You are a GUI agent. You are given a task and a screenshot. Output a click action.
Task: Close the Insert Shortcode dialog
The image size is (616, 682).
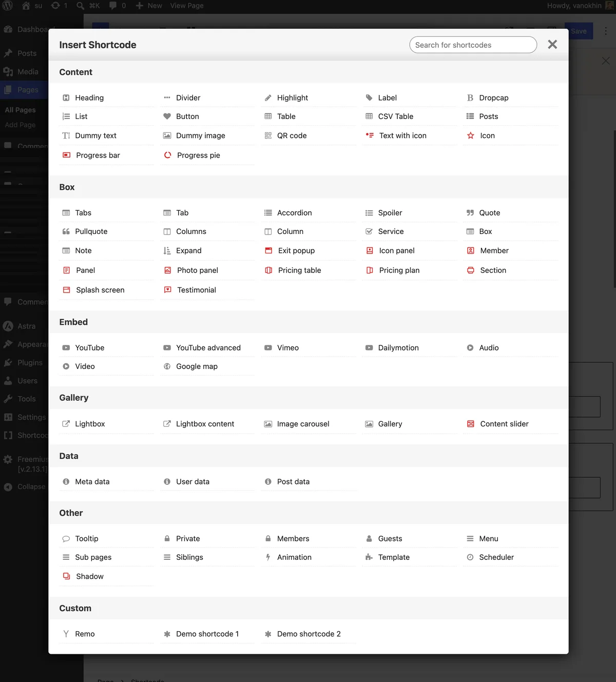click(x=552, y=45)
